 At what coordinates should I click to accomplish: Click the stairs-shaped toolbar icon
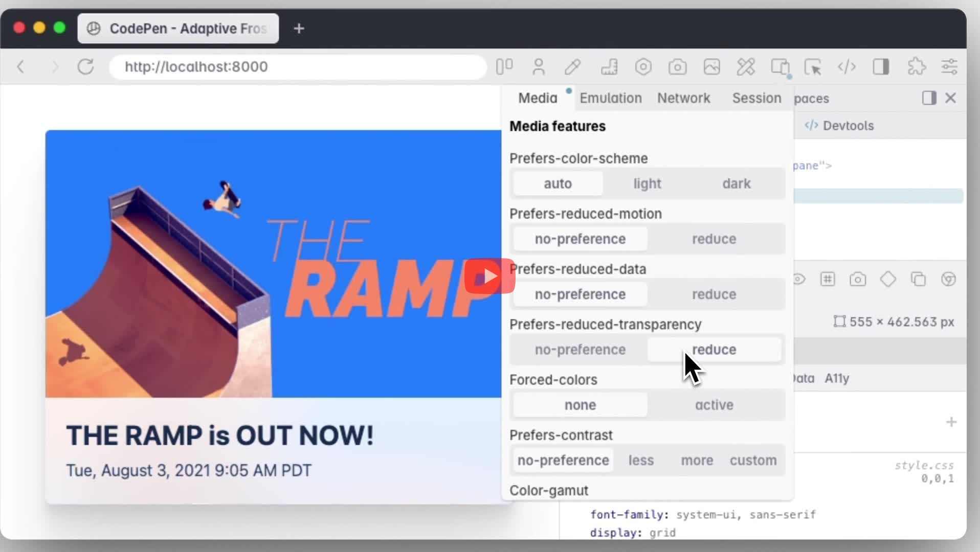click(x=609, y=66)
